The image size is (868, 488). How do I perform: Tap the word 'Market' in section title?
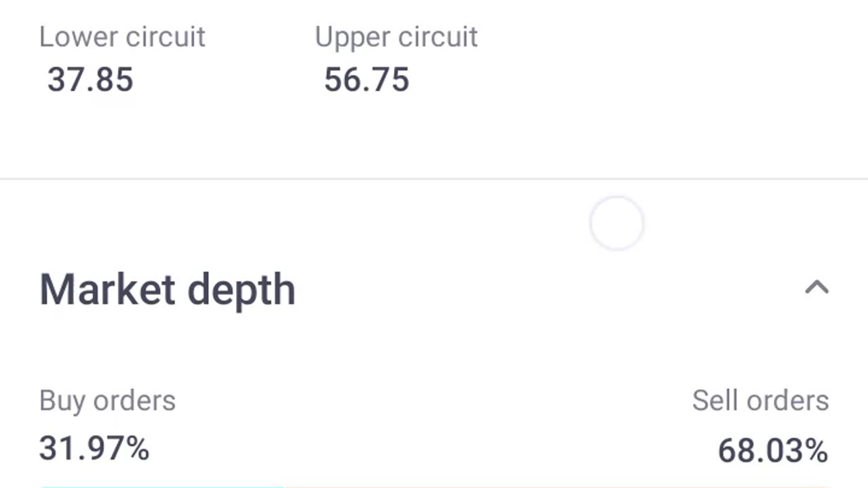pyautogui.click(x=107, y=289)
